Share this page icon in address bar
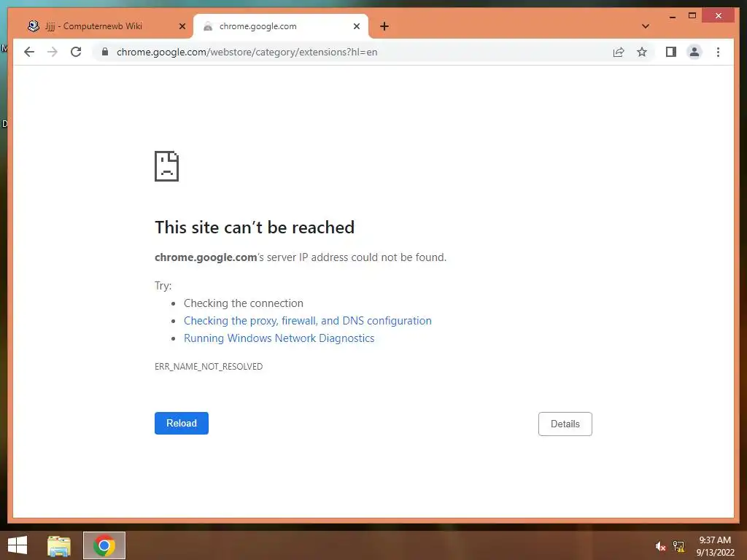 coord(619,52)
